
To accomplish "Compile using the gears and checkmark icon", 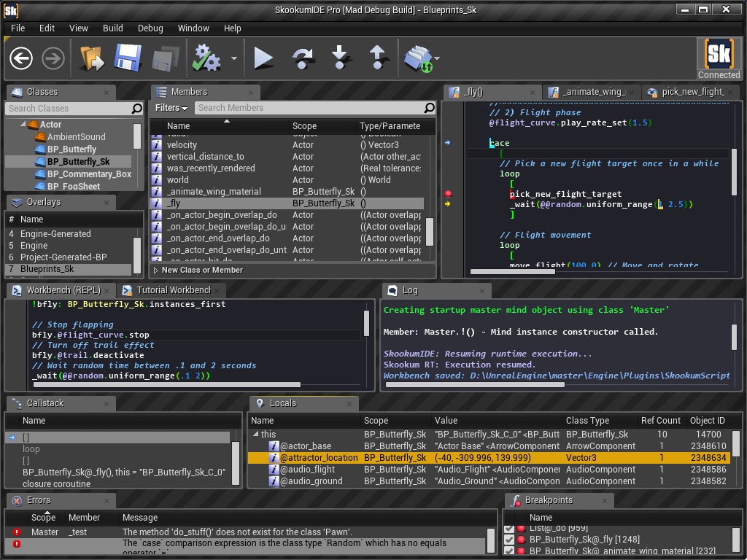I will coord(206,58).
